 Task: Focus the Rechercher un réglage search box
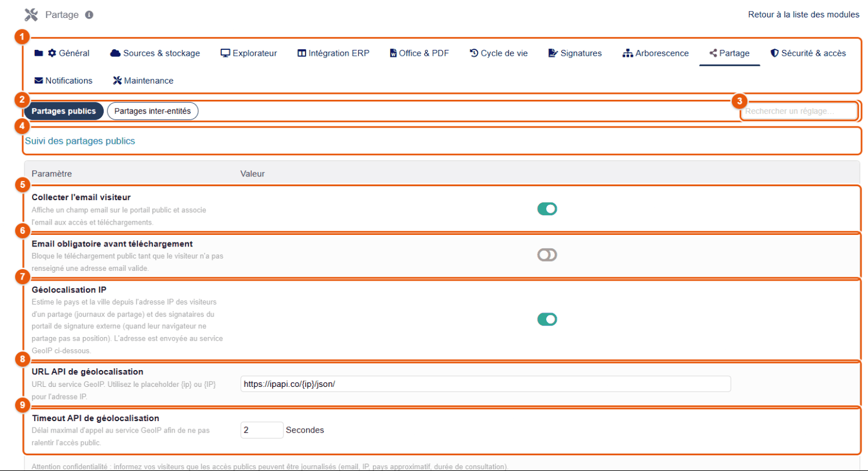pyautogui.click(x=798, y=111)
